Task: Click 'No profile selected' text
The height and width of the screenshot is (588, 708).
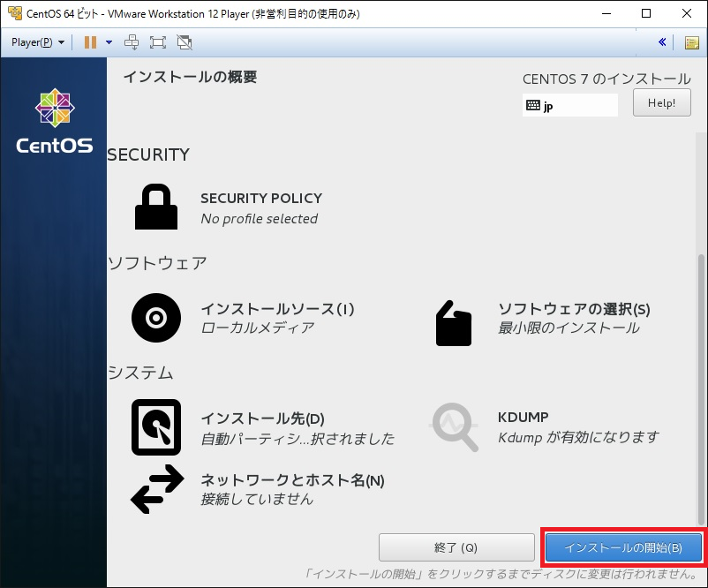Action: pos(260,219)
